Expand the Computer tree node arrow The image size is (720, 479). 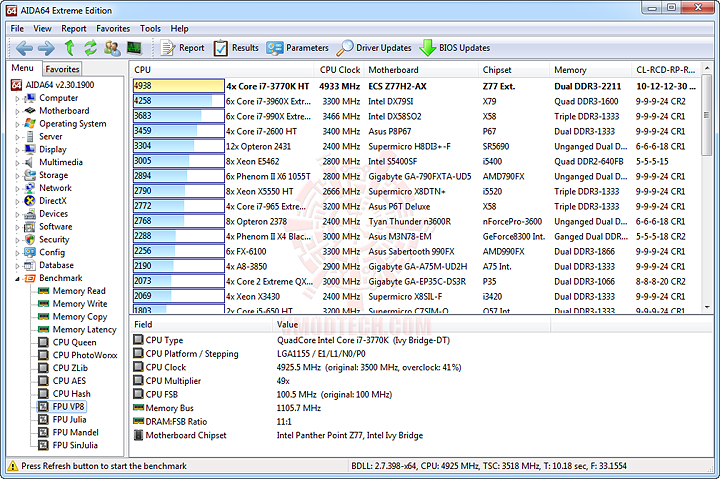17,98
